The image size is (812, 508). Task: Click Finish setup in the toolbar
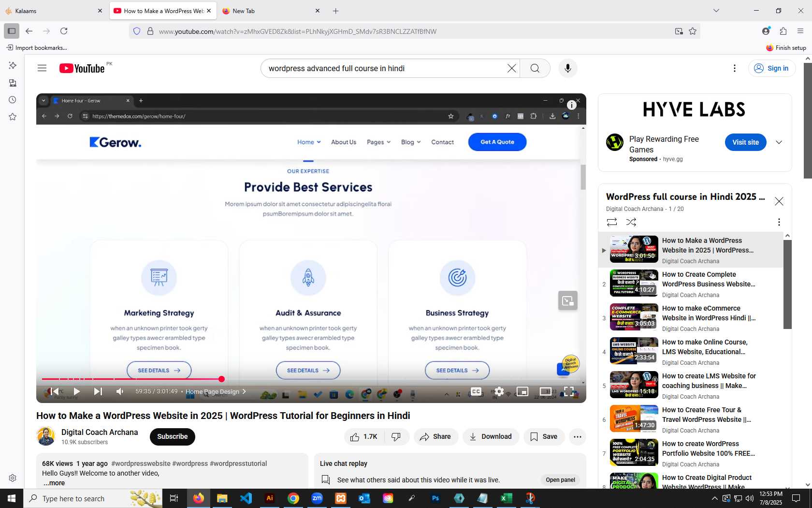tap(786, 47)
